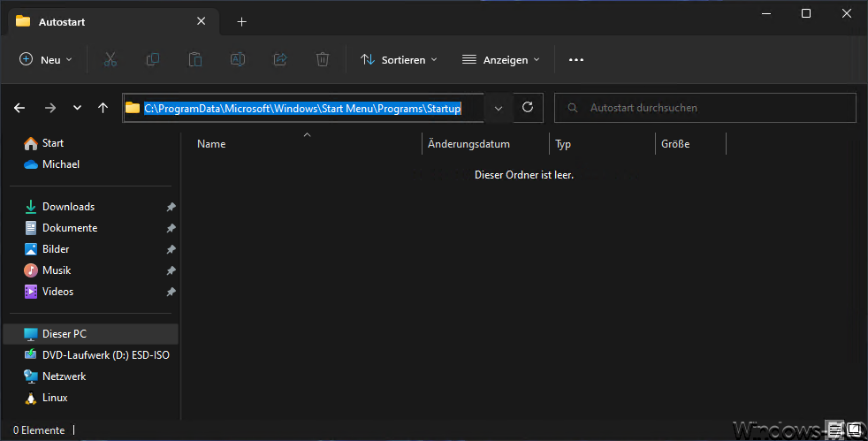Viewport: 868px width, 441px height.
Task: Expand recent locations chevron
Action: point(77,108)
